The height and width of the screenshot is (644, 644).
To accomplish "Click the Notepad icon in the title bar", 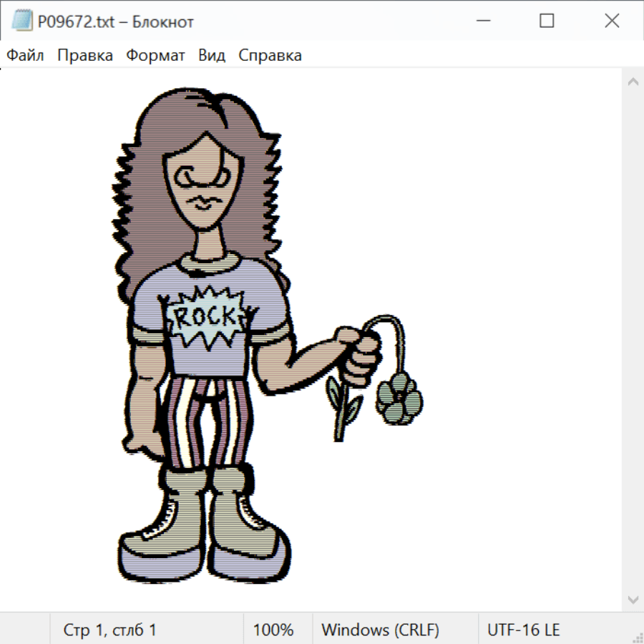I will (21, 21).
